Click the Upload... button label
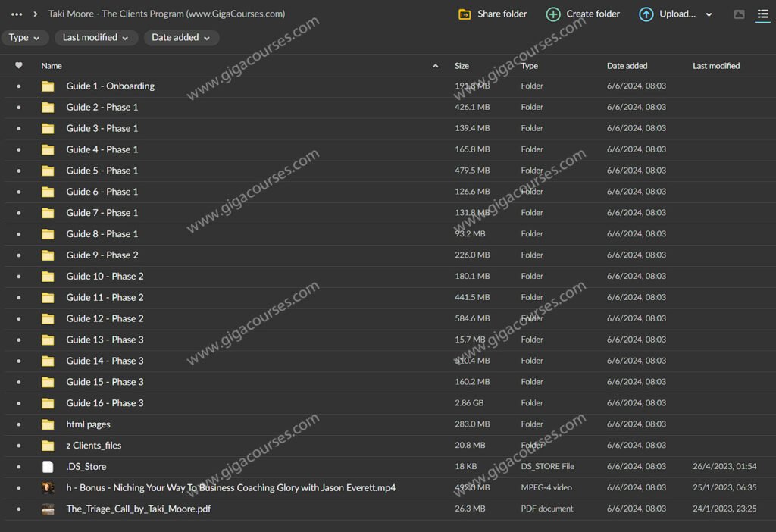This screenshot has width=776, height=532. pos(677,14)
